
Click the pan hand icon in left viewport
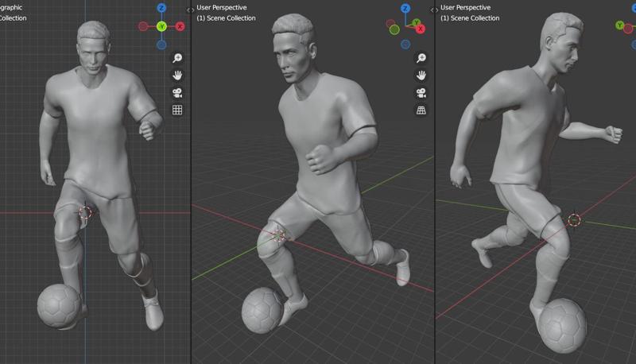click(x=177, y=76)
